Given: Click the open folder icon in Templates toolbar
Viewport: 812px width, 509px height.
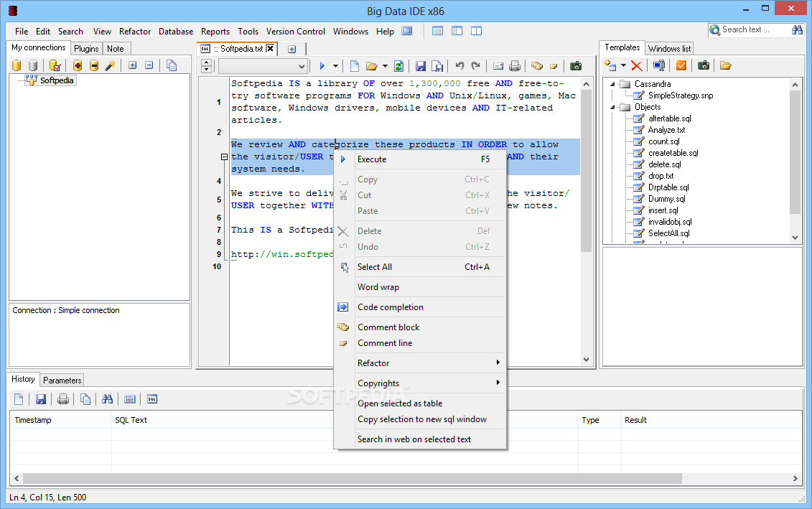Looking at the screenshot, I should click(x=725, y=65).
